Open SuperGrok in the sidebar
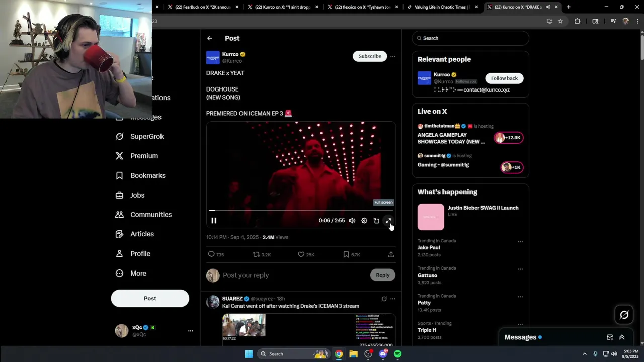Image resolution: width=644 pixels, height=362 pixels. pyautogui.click(x=139, y=136)
